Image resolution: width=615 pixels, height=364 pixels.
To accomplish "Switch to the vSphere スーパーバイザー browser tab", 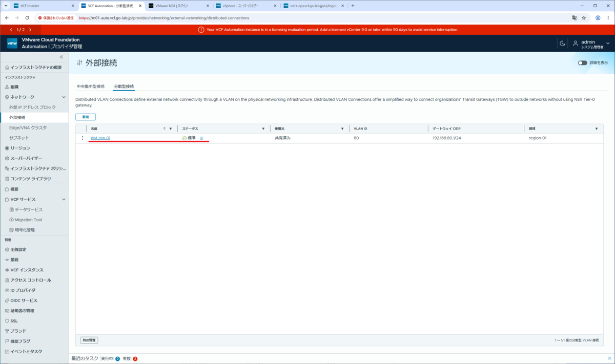I will (245, 6).
